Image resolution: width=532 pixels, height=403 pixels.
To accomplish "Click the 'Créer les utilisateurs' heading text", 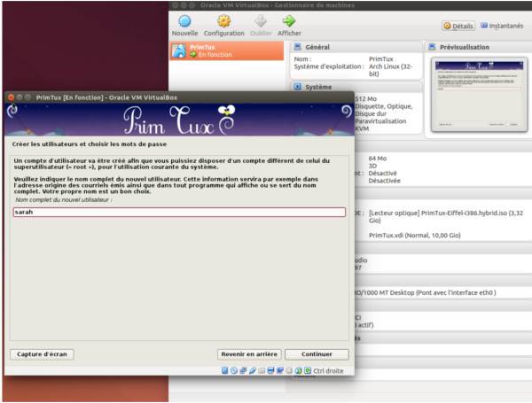I will 90,144.
